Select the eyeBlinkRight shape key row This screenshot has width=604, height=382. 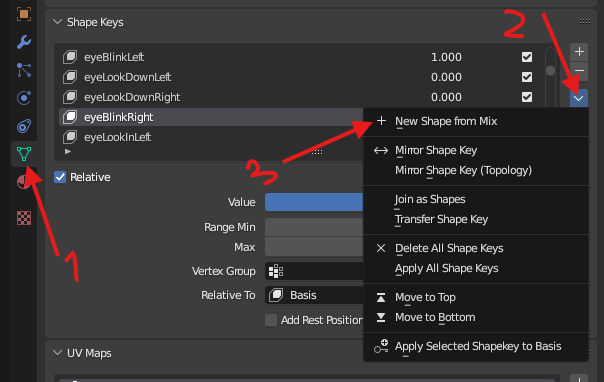pyautogui.click(x=211, y=117)
